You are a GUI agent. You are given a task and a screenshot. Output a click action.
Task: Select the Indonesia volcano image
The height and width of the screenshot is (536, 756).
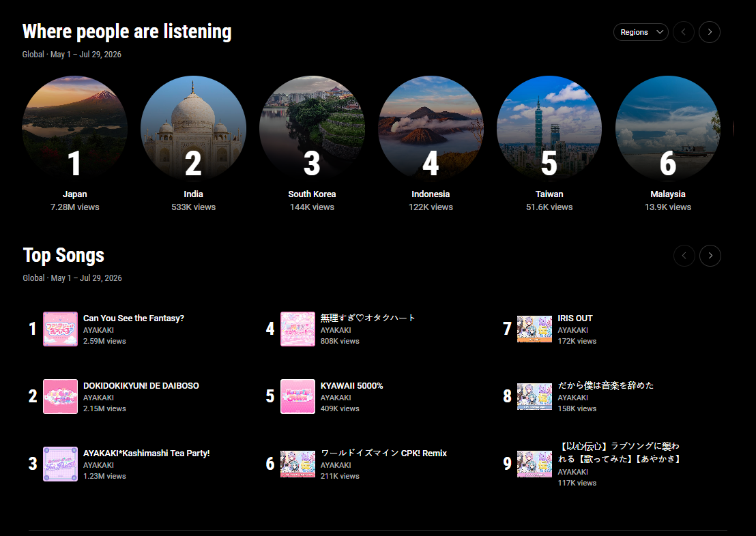point(431,128)
